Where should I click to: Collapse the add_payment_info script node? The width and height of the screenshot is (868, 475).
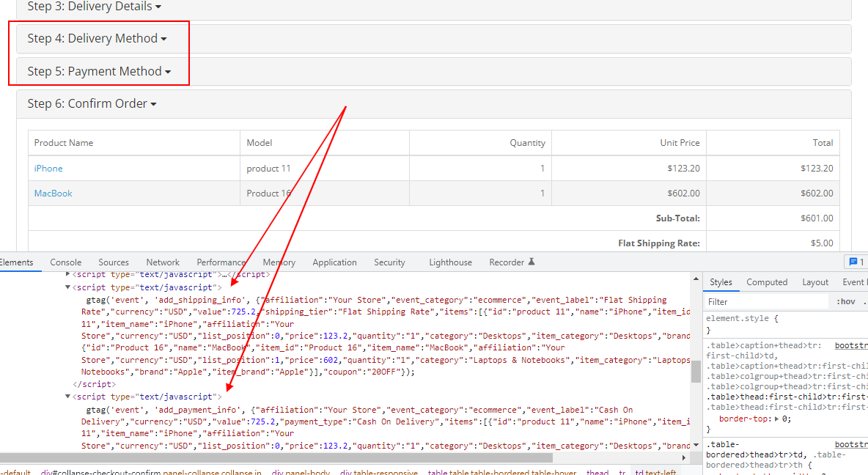coord(67,397)
